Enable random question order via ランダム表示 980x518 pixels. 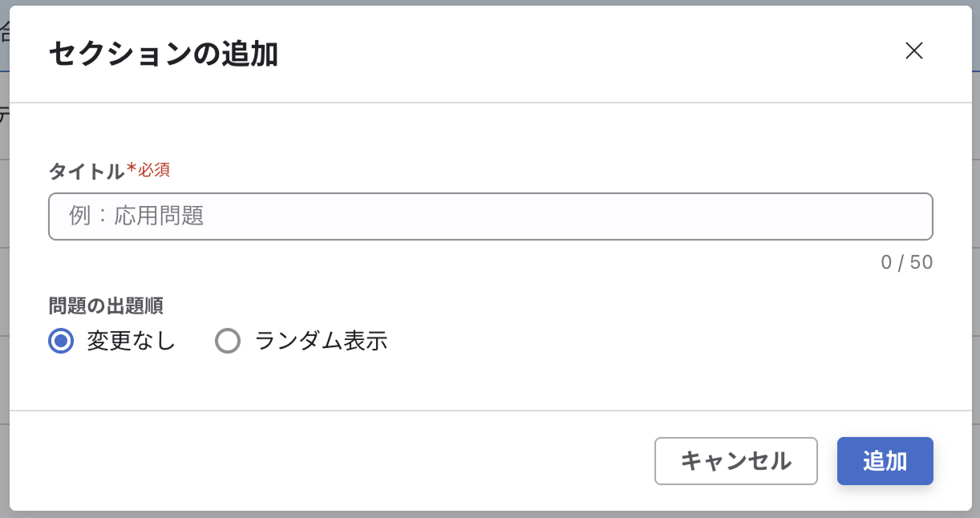tap(229, 341)
